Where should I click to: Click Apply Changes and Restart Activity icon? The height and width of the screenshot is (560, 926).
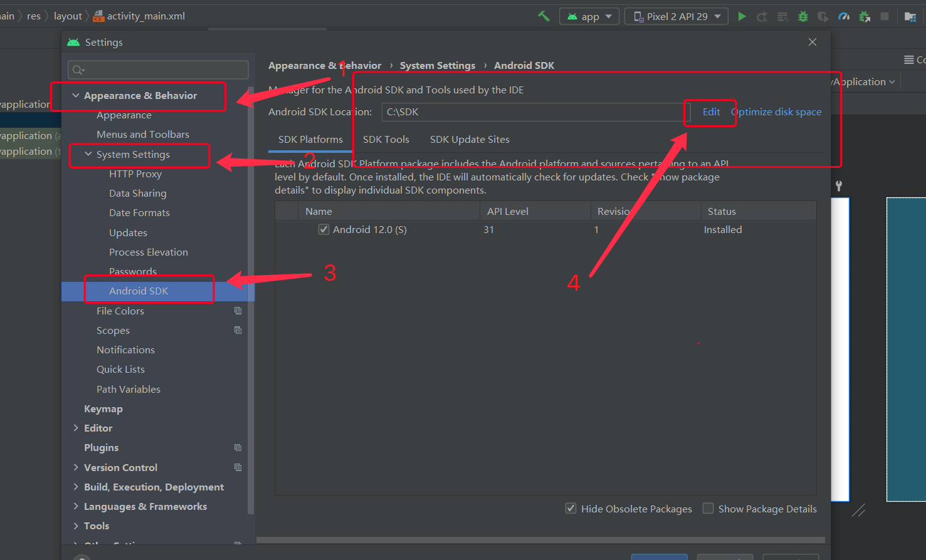coord(762,17)
